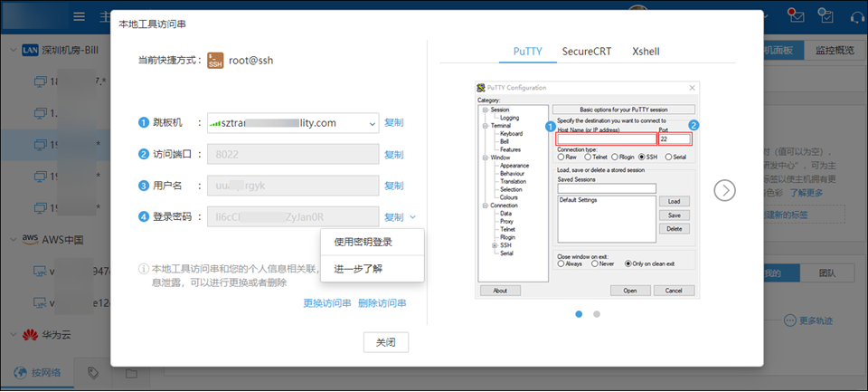The image size is (868, 392).
Task: Click the 访问端口 field showing 8022
Action: (x=293, y=155)
